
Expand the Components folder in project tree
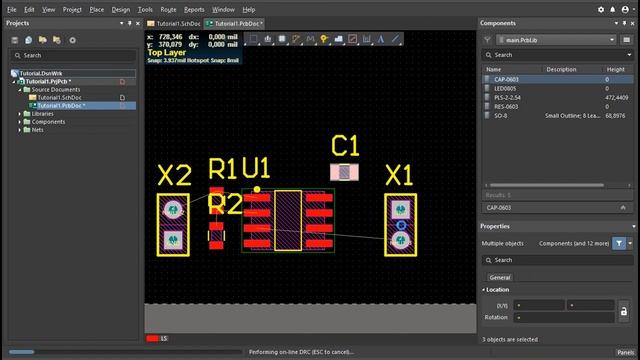20,122
